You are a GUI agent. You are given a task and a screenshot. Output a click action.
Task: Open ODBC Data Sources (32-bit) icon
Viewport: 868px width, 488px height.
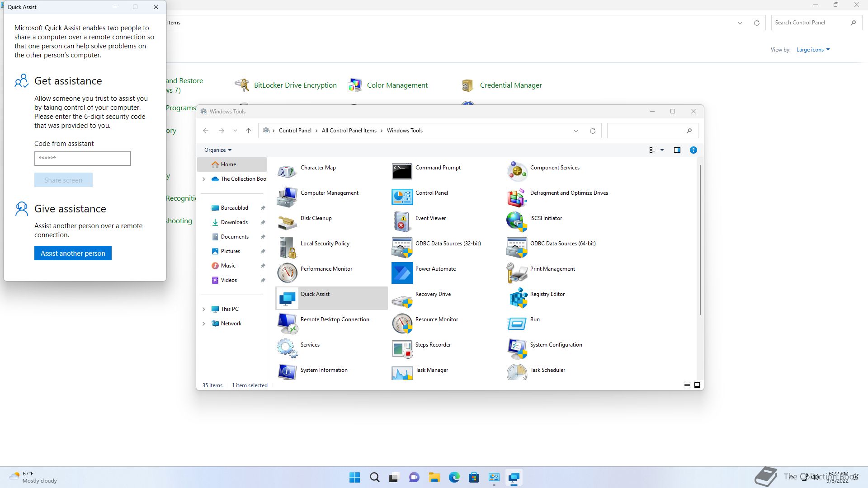(x=402, y=248)
